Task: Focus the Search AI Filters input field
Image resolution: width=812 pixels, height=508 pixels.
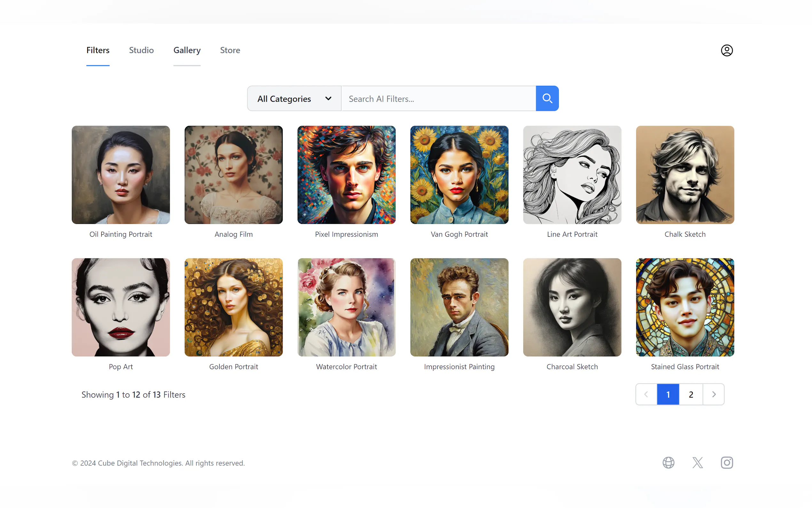Action: click(438, 99)
